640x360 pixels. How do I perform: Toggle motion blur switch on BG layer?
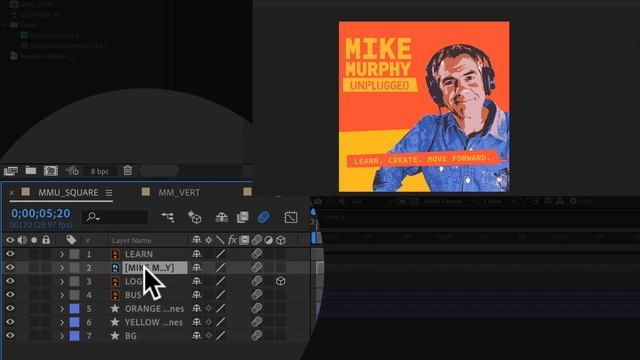(256, 336)
